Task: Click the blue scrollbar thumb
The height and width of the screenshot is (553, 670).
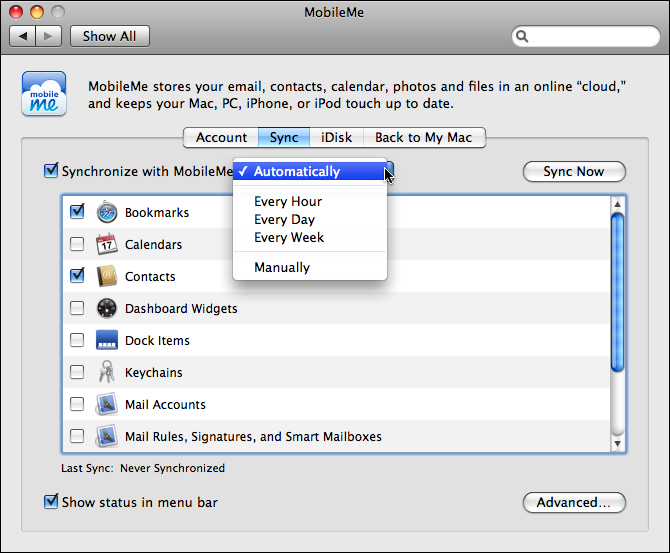Action: coord(617,292)
